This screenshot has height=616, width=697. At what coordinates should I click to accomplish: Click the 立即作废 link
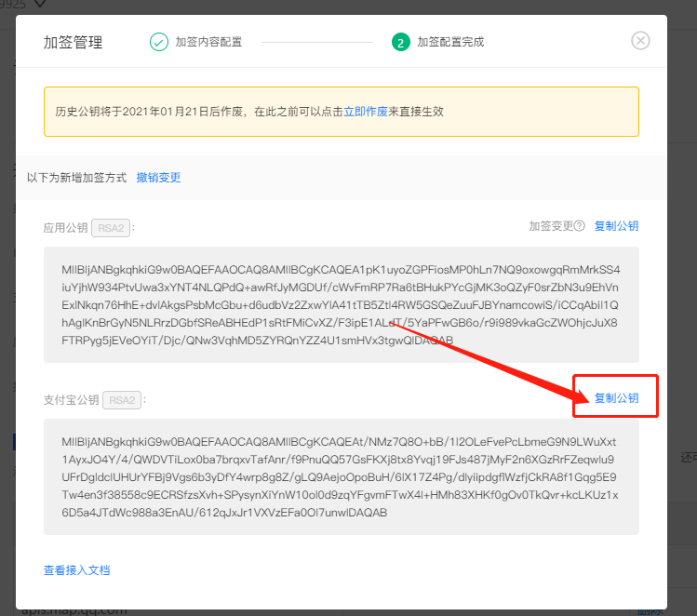pyautogui.click(x=366, y=112)
